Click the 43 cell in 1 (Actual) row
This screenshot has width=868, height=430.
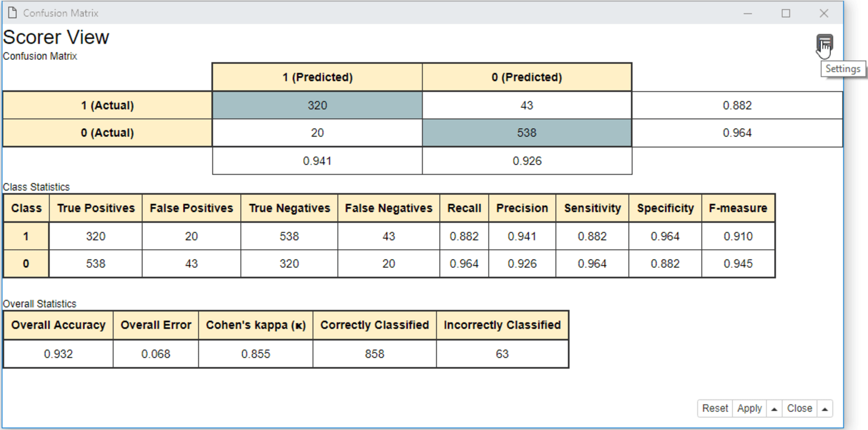(x=527, y=105)
